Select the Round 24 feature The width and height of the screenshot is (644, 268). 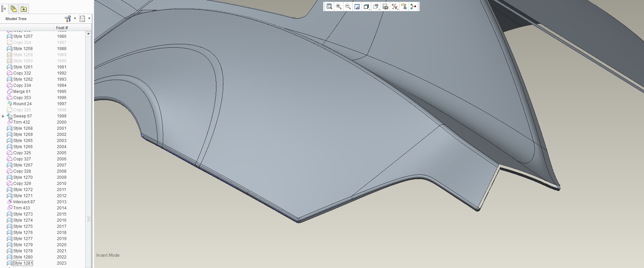[x=22, y=104]
